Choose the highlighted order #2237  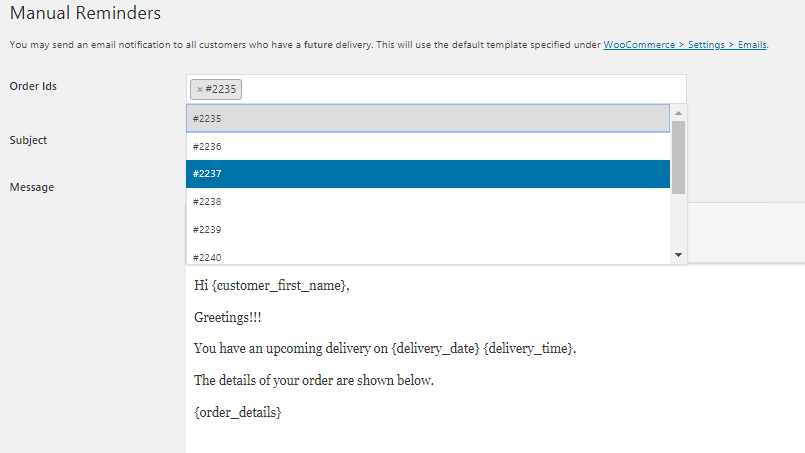[428, 174]
